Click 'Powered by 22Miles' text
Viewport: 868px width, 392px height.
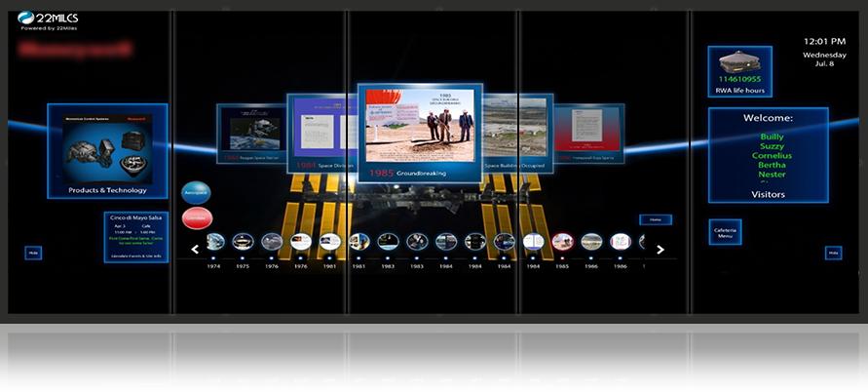[x=49, y=28]
